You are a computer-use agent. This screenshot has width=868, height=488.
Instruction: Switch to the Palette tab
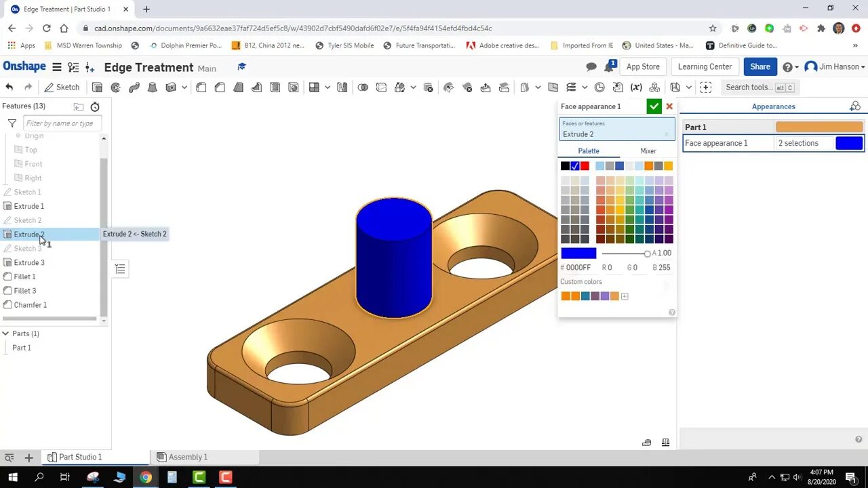(589, 151)
